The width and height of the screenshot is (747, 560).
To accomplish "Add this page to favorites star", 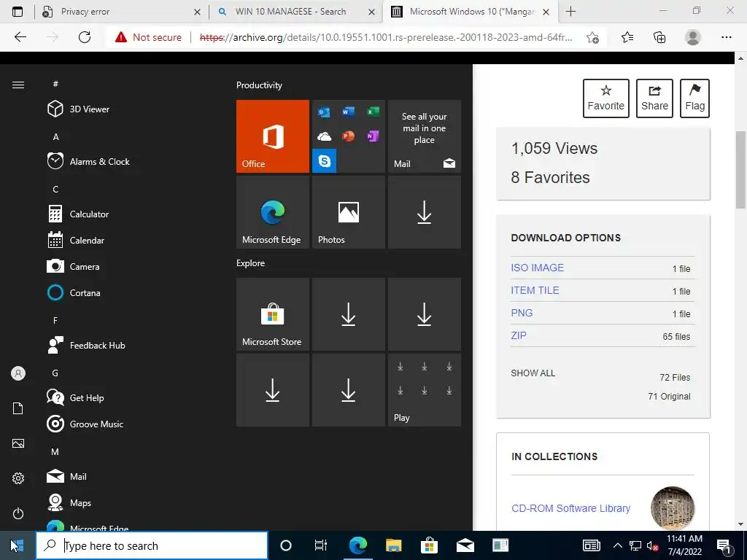I will 592,37.
